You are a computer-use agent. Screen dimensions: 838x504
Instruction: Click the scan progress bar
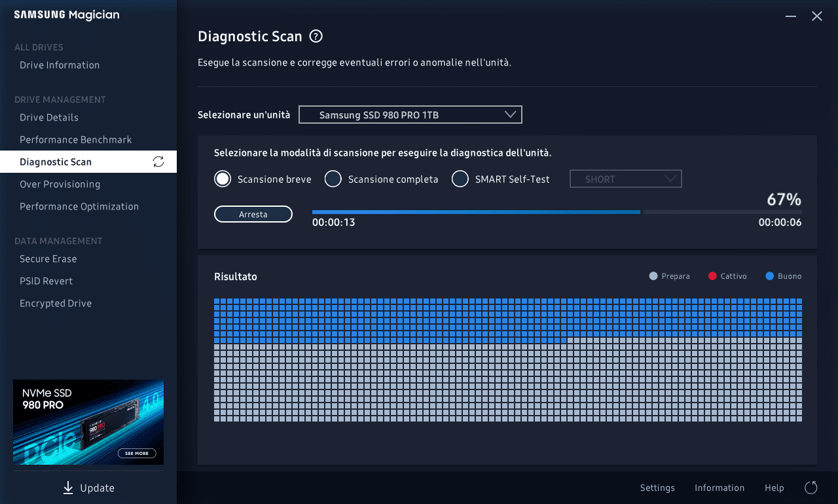coord(556,212)
